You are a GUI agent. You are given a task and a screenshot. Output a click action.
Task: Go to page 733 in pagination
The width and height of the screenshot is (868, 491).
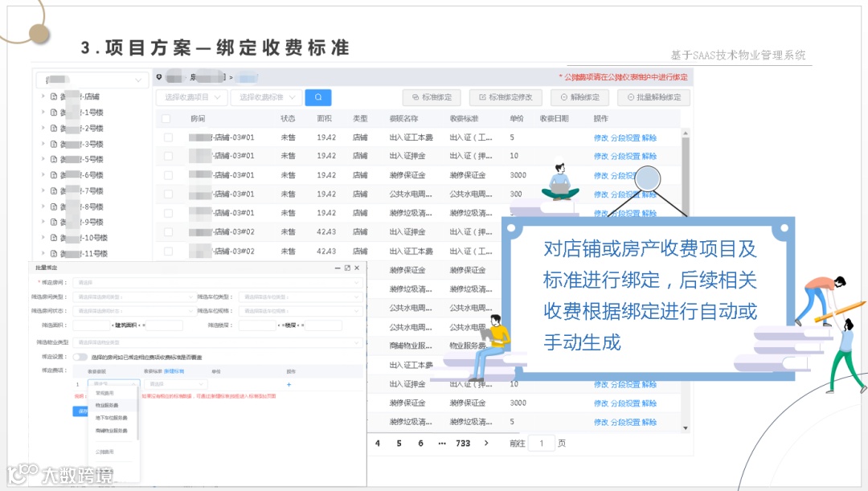[463, 444]
